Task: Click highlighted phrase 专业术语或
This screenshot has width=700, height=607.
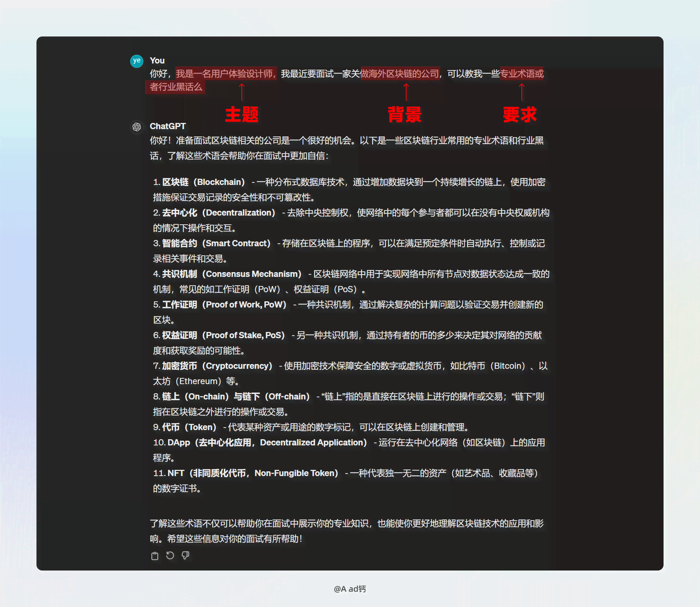Action: click(522, 74)
